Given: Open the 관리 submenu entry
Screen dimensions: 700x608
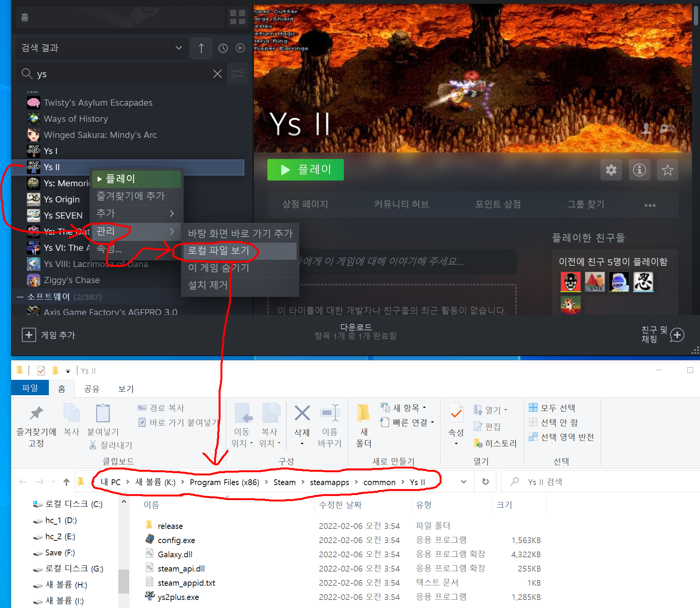Looking at the screenshot, I should 136,231.
